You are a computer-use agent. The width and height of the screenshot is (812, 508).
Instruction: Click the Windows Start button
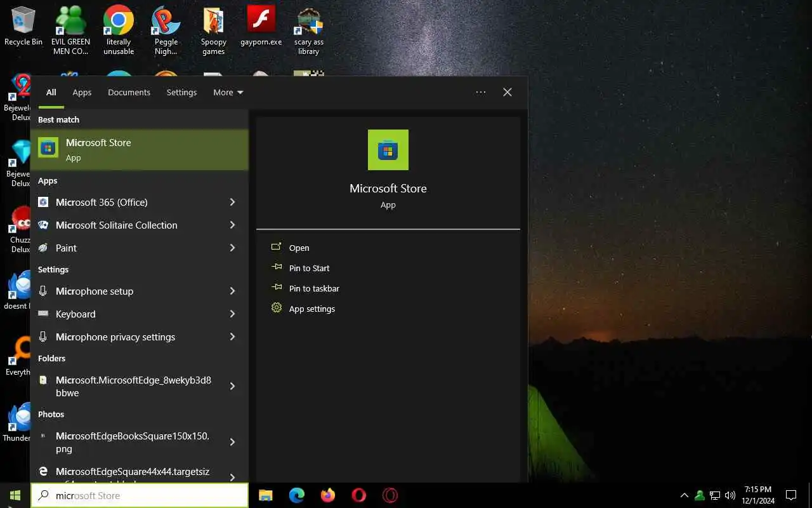(15, 495)
